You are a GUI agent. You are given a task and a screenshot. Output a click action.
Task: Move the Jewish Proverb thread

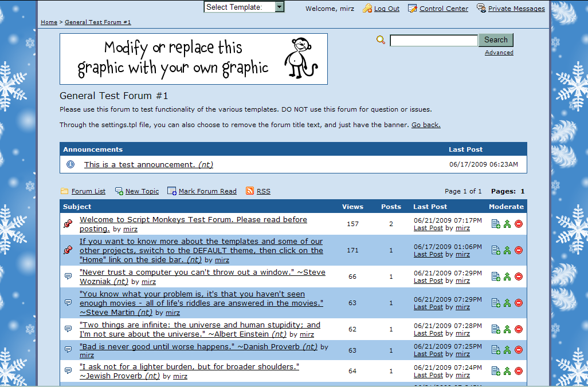pos(496,372)
